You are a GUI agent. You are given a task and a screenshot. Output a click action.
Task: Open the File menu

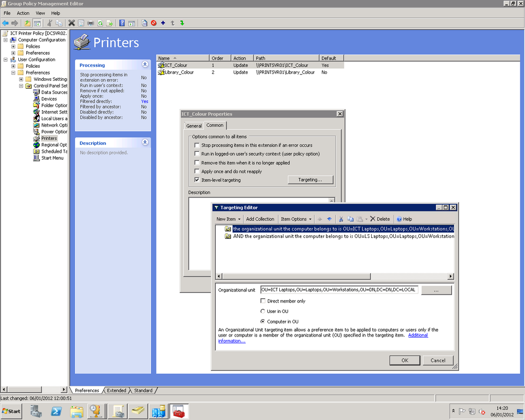point(7,13)
